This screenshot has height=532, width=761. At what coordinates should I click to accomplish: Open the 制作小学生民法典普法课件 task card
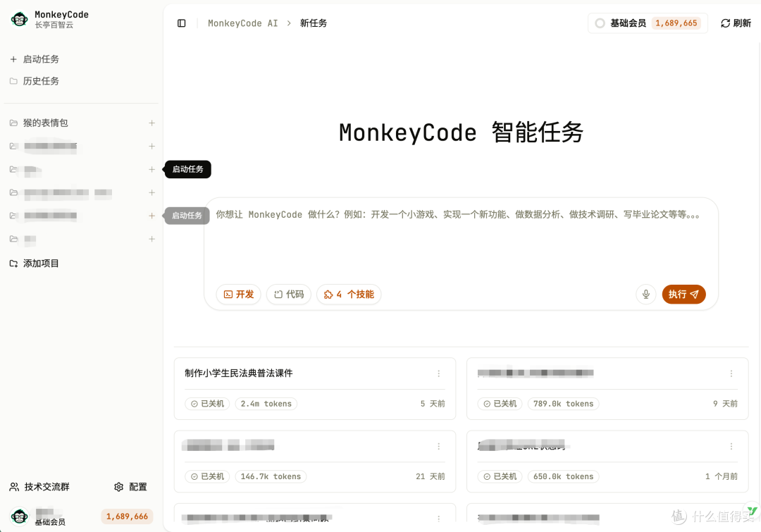[x=314, y=388]
